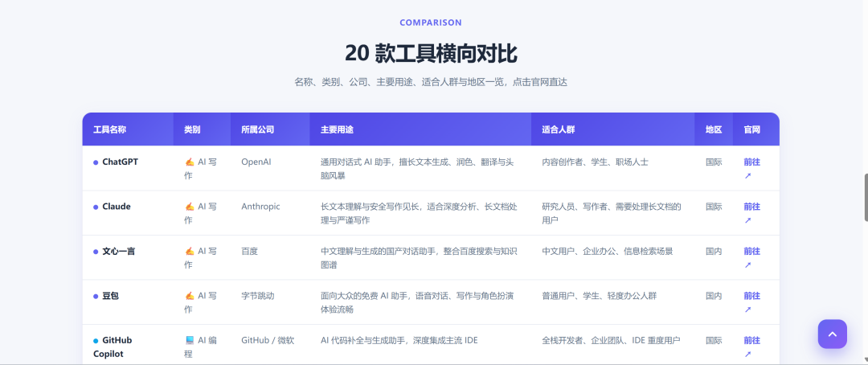Open the Claude official site link
868x365 pixels.
point(751,213)
